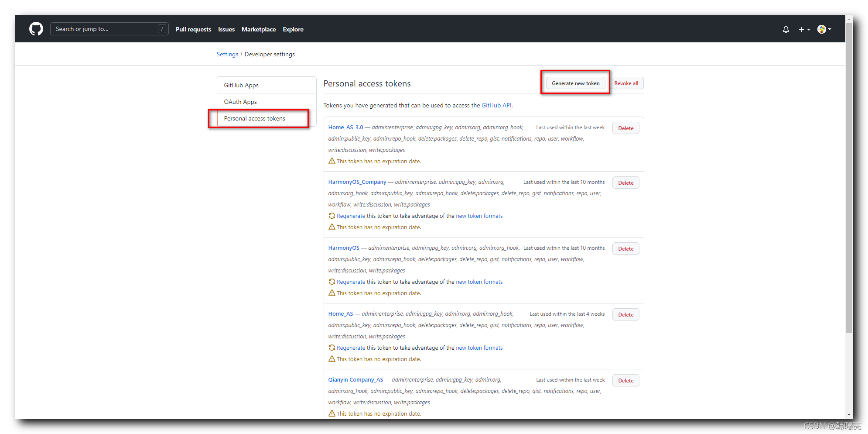Image resolution: width=868 pixels, height=434 pixels.
Task: Select GitHub Apps in the sidebar
Action: pyautogui.click(x=267, y=85)
